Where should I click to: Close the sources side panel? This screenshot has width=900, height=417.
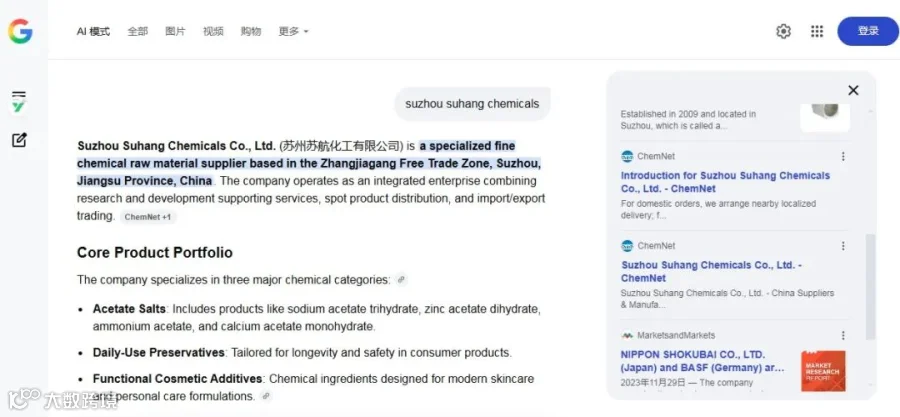click(x=854, y=90)
